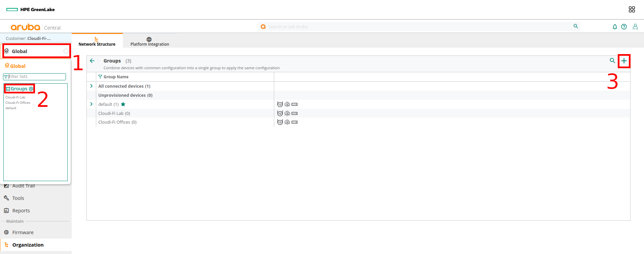Select default in context popup list

pyautogui.click(x=11, y=108)
